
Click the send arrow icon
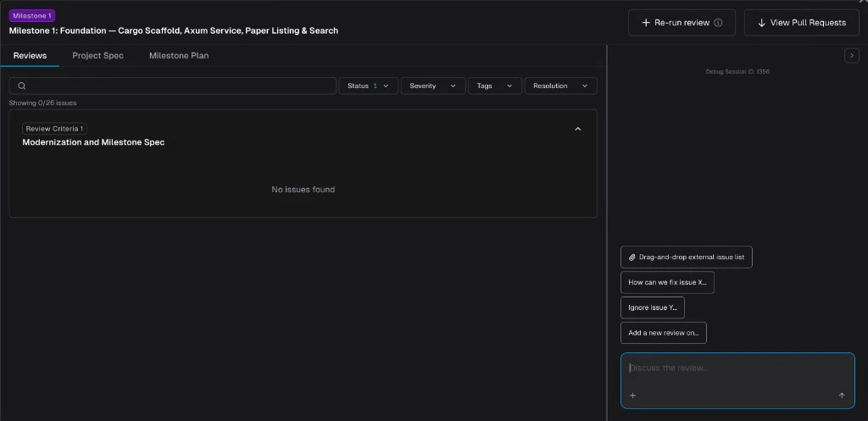coord(842,396)
